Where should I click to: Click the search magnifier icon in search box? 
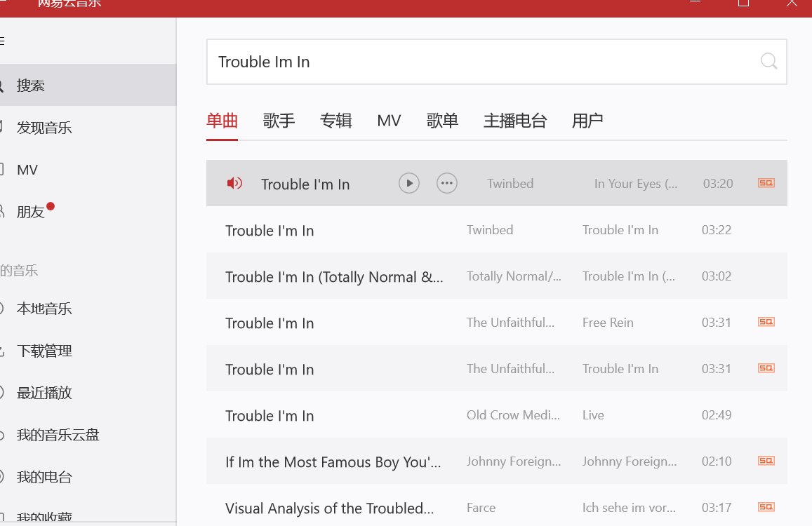point(768,62)
